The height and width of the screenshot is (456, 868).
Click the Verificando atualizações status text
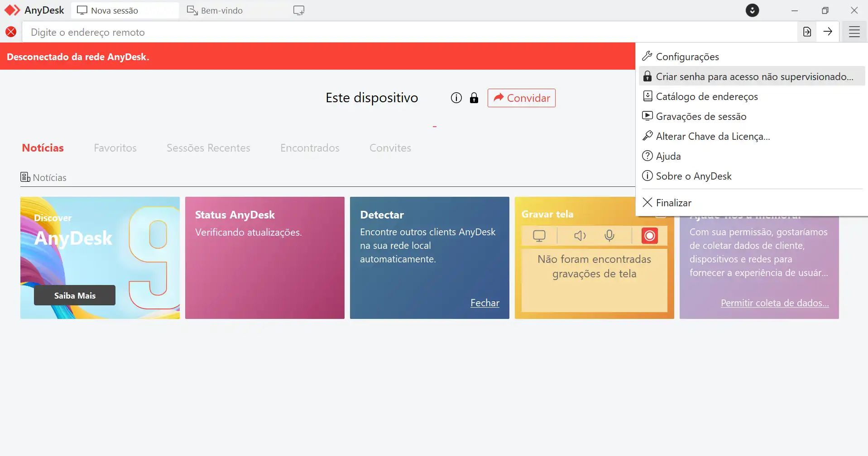tap(249, 232)
